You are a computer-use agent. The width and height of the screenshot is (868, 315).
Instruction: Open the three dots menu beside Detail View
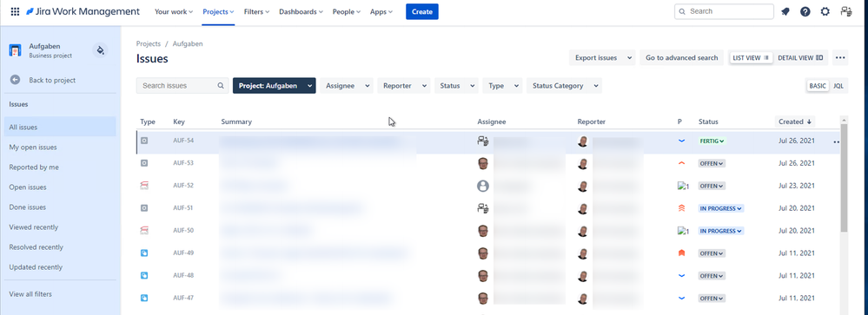pyautogui.click(x=840, y=57)
